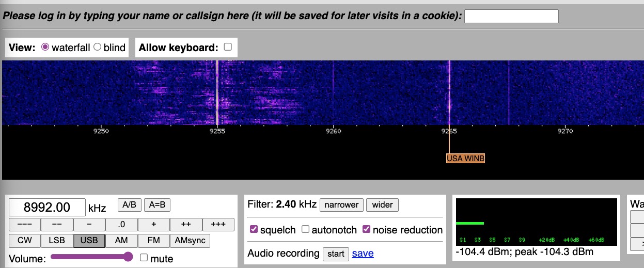Click the --- tune down button

tap(25, 225)
